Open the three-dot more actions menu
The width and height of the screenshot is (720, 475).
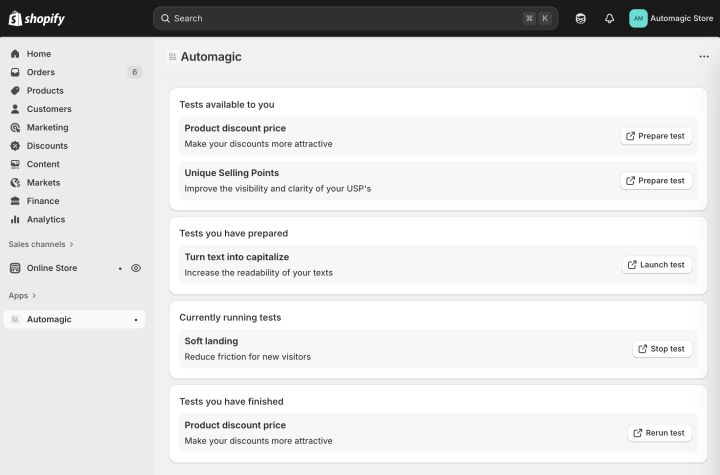(x=704, y=57)
